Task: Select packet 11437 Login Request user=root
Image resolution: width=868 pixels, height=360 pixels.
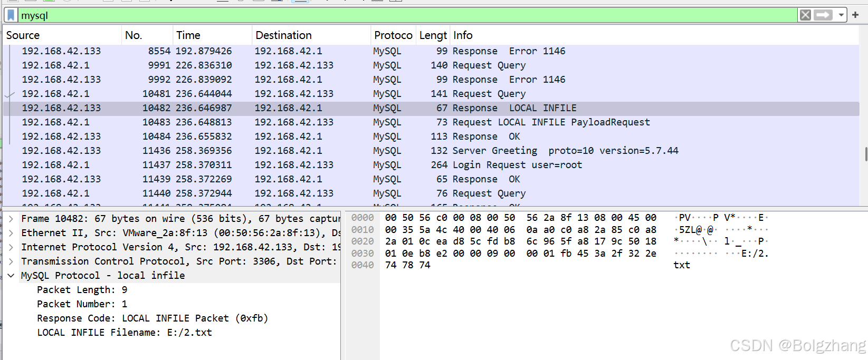Action: pos(431,165)
